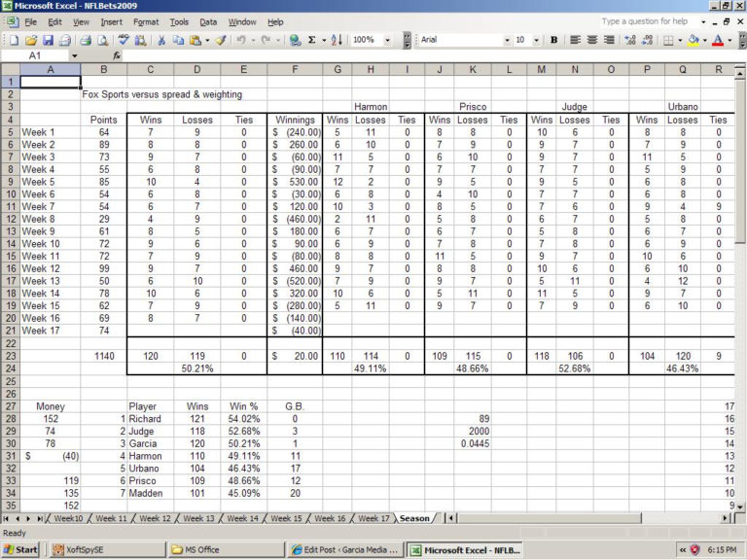This screenshot has width=747, height=560.
Task: Activate the Format Painter brush
Action: [220, 41]
